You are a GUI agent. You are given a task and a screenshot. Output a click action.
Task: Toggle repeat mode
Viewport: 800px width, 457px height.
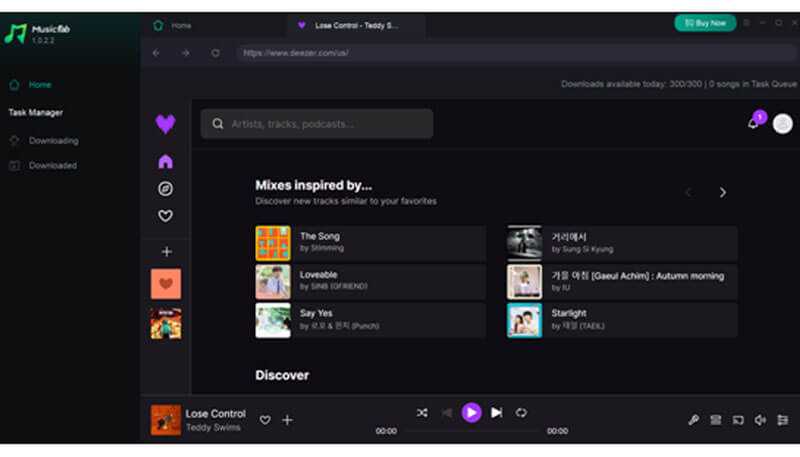click(521, 412)
